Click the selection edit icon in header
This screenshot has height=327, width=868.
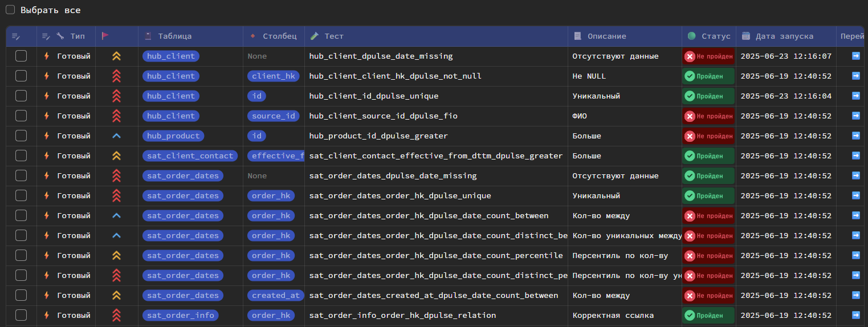pyautogui.click(x=16, y=36)
